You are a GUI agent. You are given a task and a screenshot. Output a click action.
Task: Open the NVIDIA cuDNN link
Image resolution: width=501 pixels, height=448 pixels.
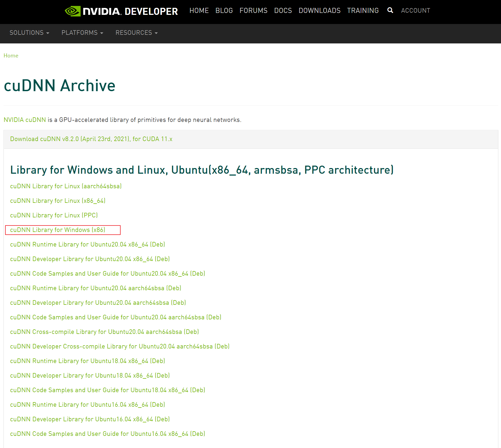tap(25, 120)
